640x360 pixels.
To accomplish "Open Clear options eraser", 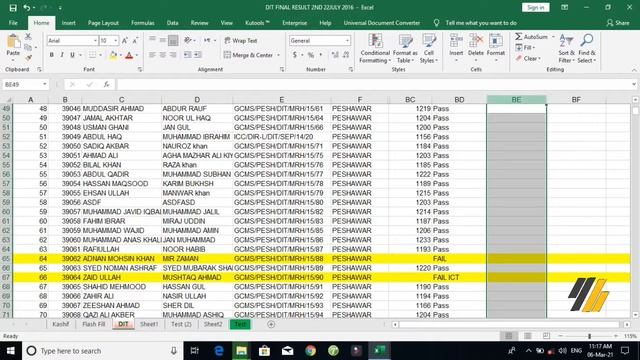I will coord(528,58).
